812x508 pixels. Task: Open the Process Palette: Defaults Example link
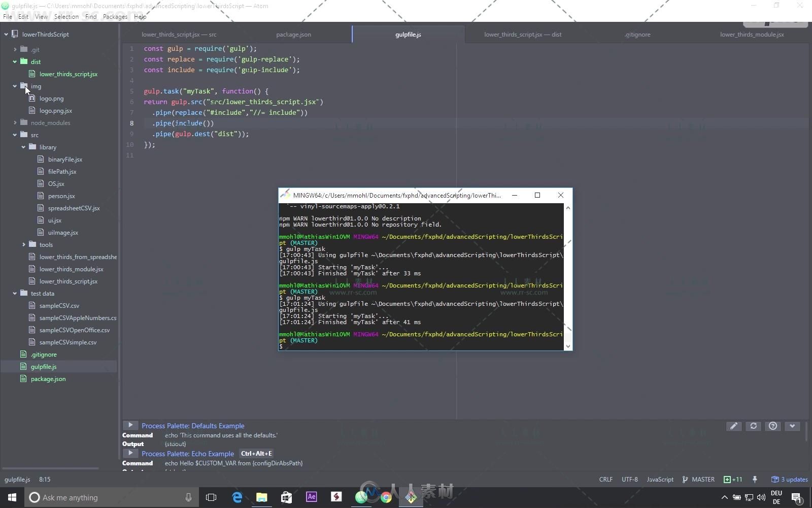point(193,426)
